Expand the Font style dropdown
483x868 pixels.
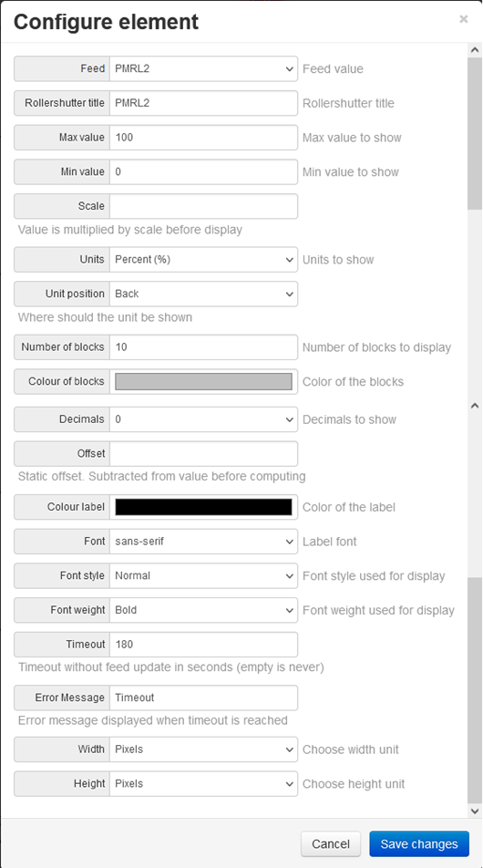203,575
